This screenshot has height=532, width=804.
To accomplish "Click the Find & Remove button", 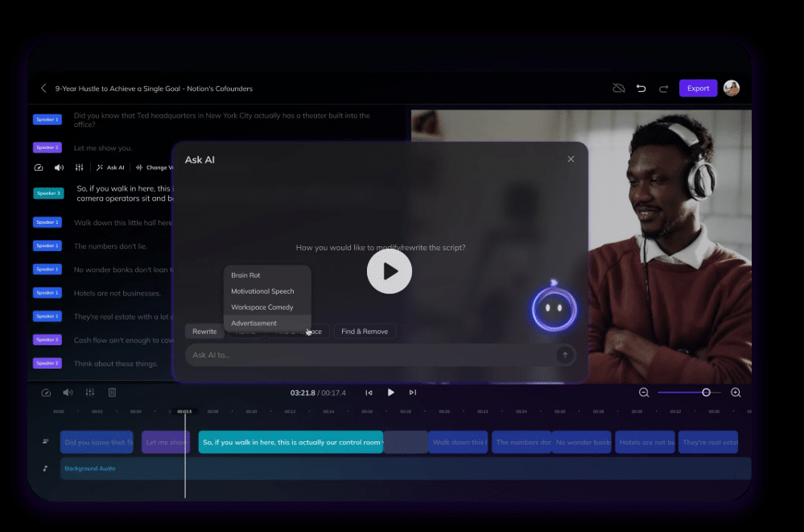I will point(365,332).
